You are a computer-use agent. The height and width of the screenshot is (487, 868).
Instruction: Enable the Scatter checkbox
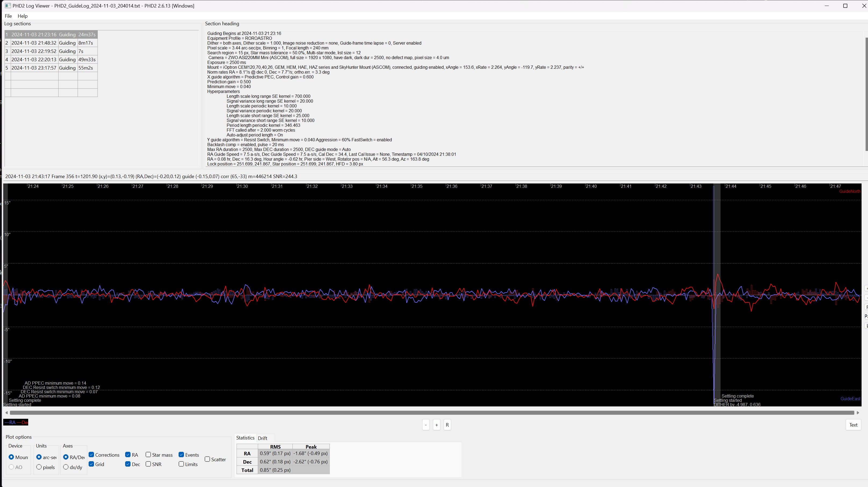pyautogui.click(x=207, y=459)
